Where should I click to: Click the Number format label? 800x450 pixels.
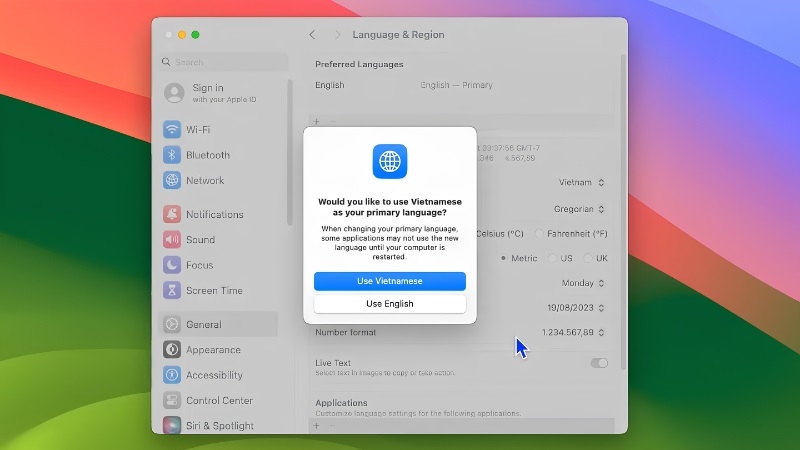coord(345,332)
